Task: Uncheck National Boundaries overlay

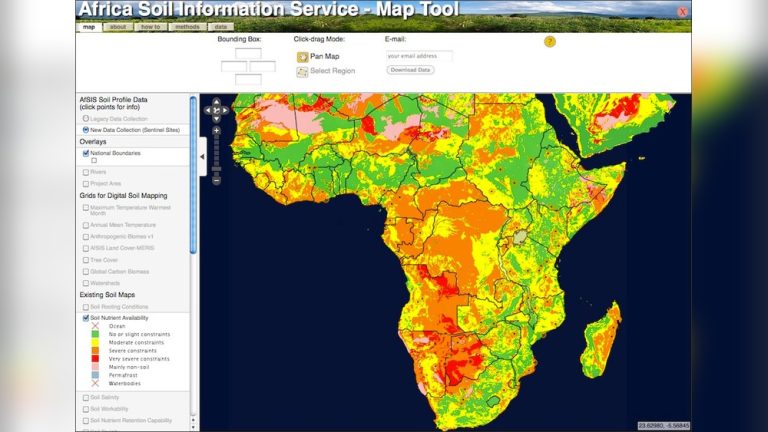Action: pos(86,153)
